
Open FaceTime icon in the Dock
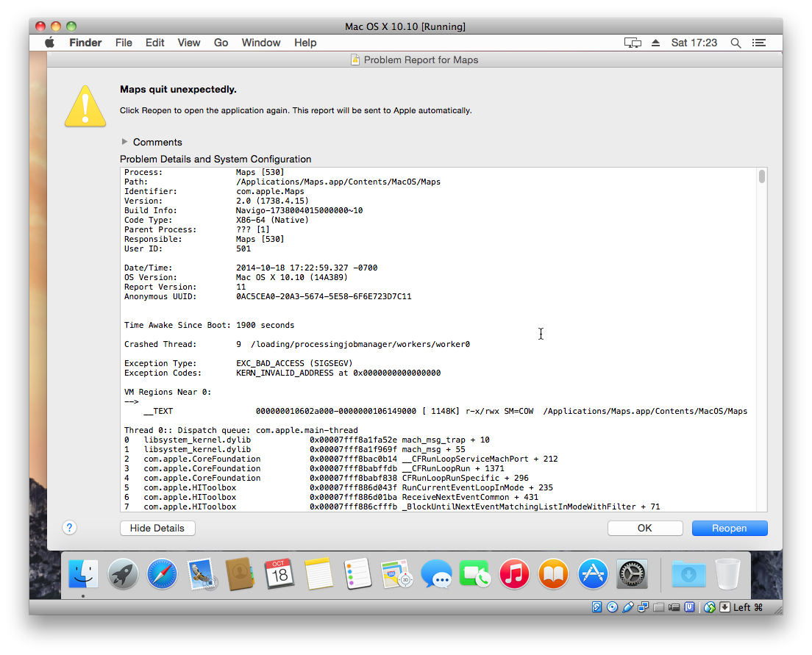(475, 573)
